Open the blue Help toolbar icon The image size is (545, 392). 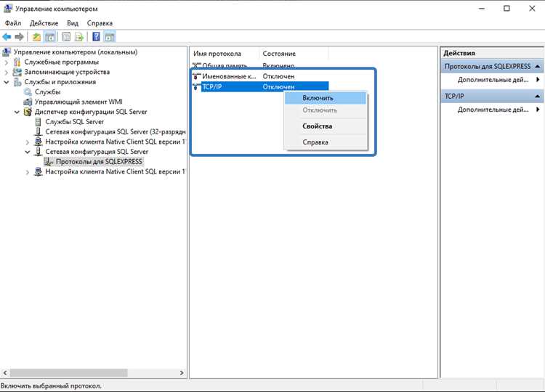tap(96, 37)
